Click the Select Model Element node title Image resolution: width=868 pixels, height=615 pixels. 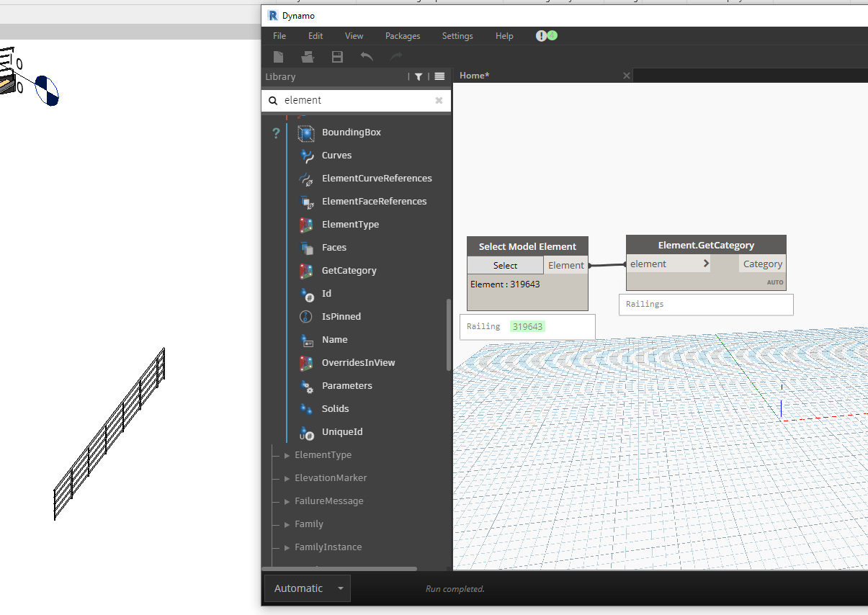click(527, 246)
